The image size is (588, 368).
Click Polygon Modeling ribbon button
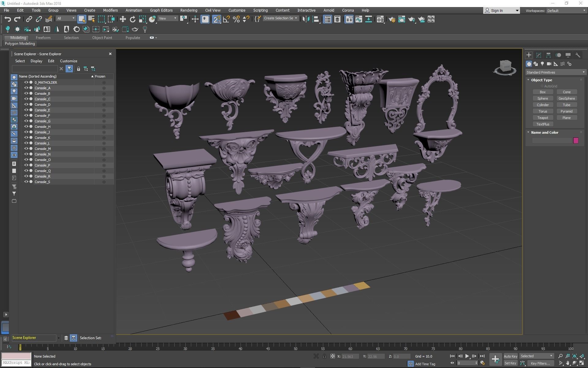point(20,44)
